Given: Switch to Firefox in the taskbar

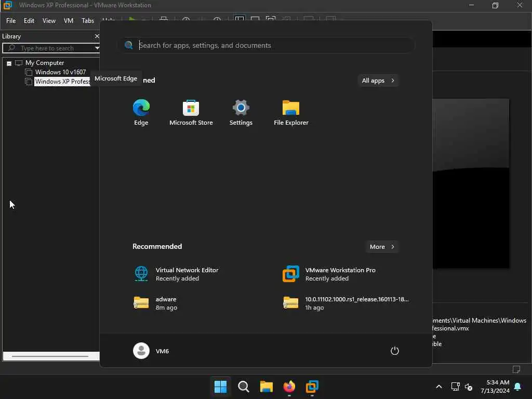Looking at the screenshot, I should (x=289, y=387).
